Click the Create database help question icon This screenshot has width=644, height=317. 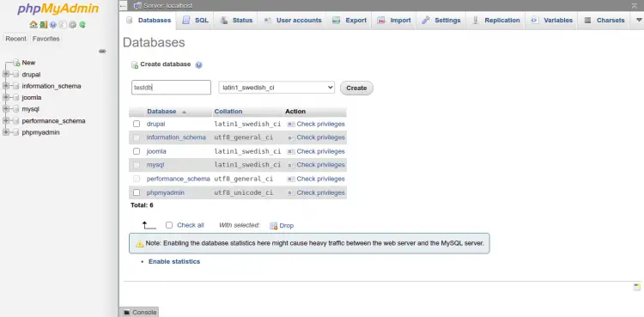click(199, 65)
